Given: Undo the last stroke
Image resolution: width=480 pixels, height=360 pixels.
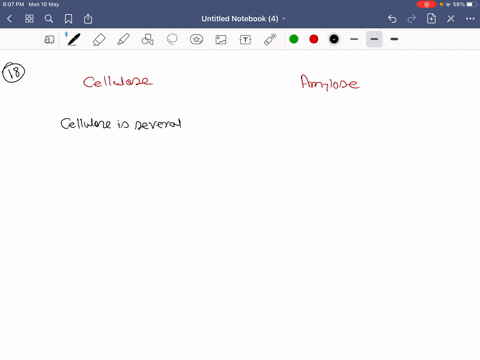Looking at the screenshot, I should click(392, 19).
